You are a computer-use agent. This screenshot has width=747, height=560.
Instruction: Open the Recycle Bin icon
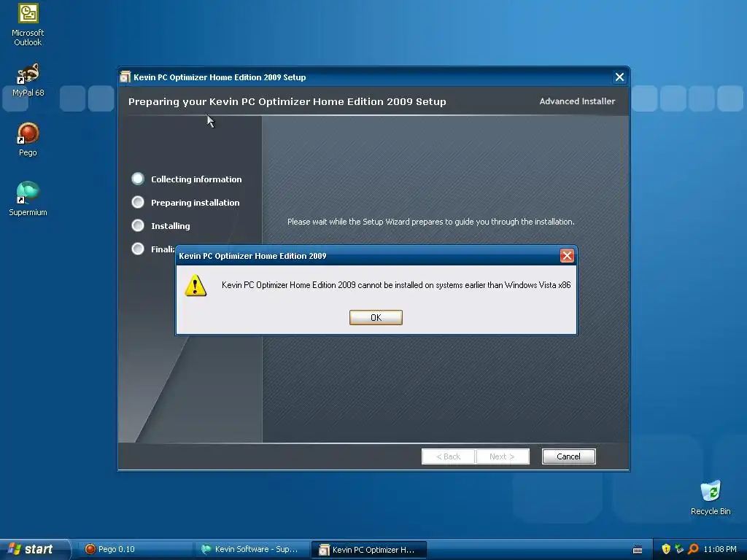pos(711,497)
